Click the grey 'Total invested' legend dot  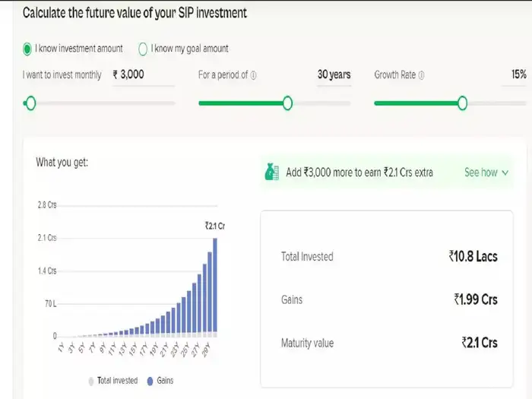pos(92,380)
